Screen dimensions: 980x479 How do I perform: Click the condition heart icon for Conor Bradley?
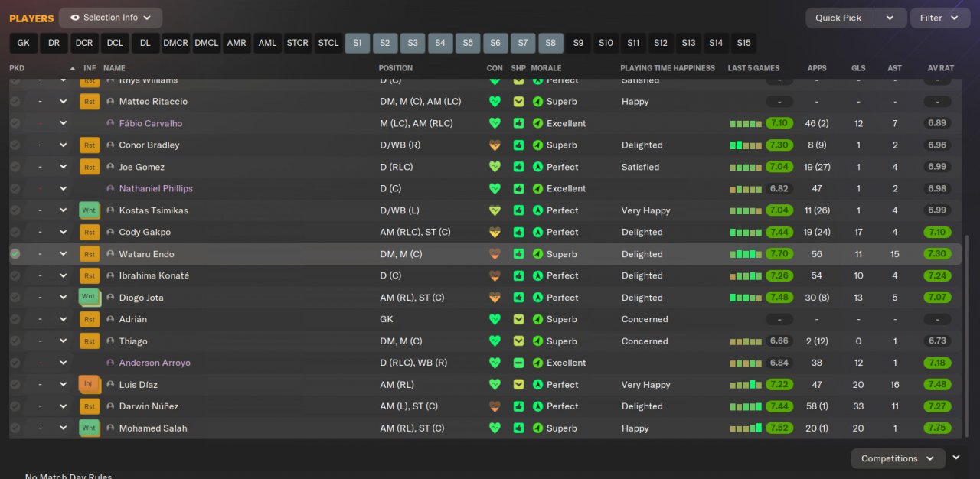pos(495,145)
